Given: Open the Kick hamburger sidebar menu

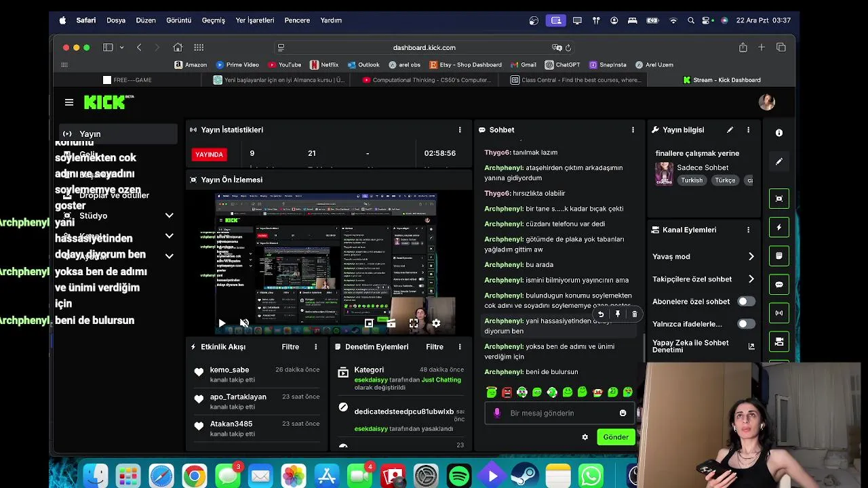Looking at the screenshot, I should [x=68, y=102].
